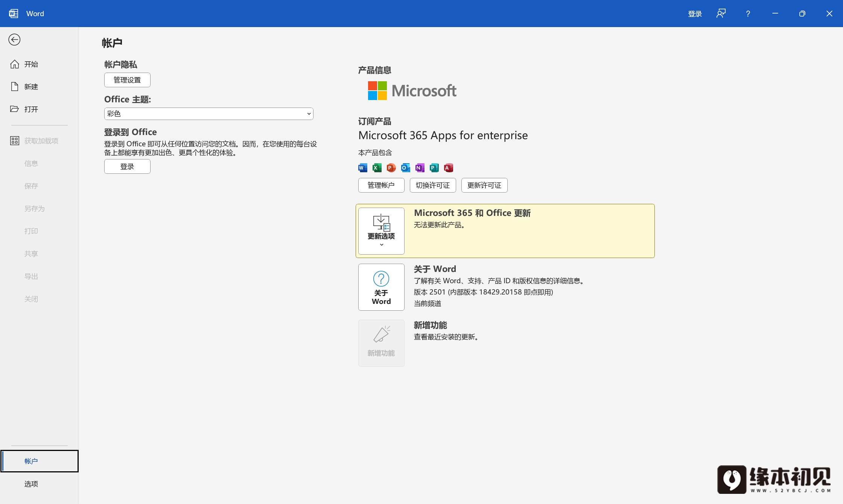This screenshot has width=843, height=504.
Task: Click the 产品信息 heading
Action: (x=374, y=70)
